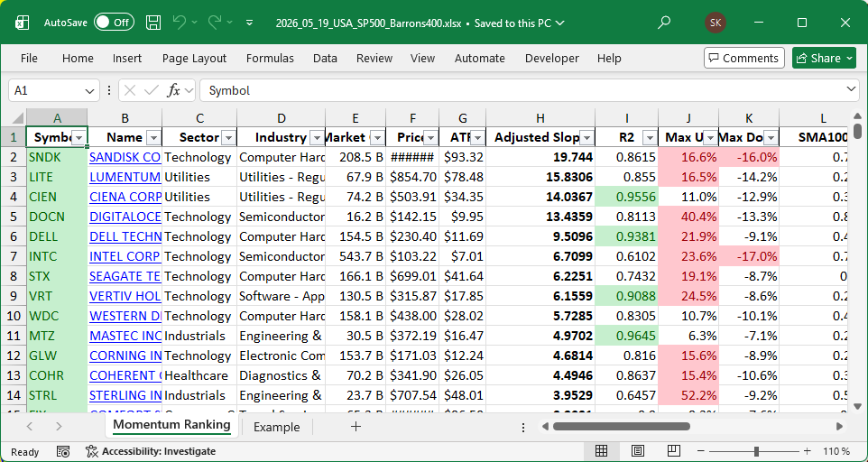Click horizontal scroll right arrow
This screenshot has height=462, width=868.
coord(839,426)
